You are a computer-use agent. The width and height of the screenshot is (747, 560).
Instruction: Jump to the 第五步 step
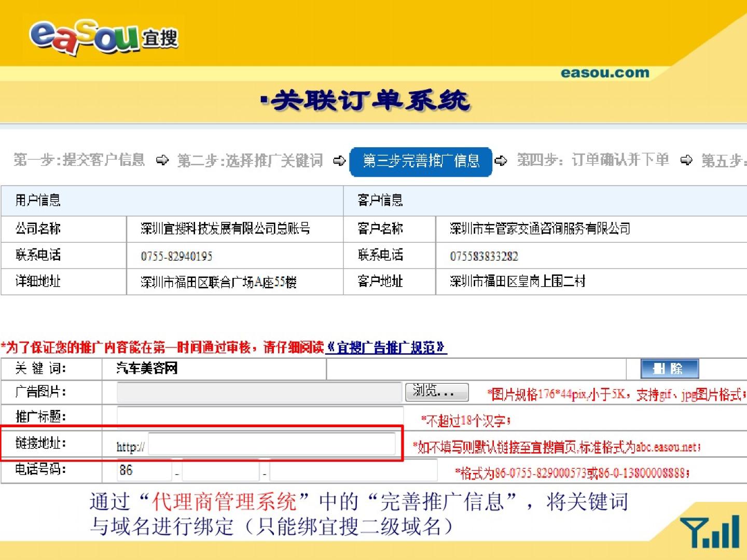click(724, 161)
